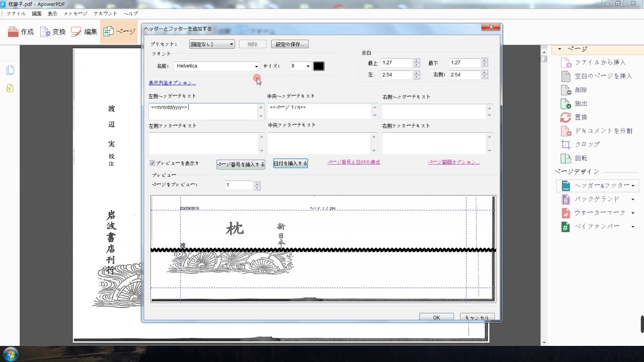644x362 pixels.
Task: Decrease the 最下 bottom margin with down arrow
Action: point(485,65)
